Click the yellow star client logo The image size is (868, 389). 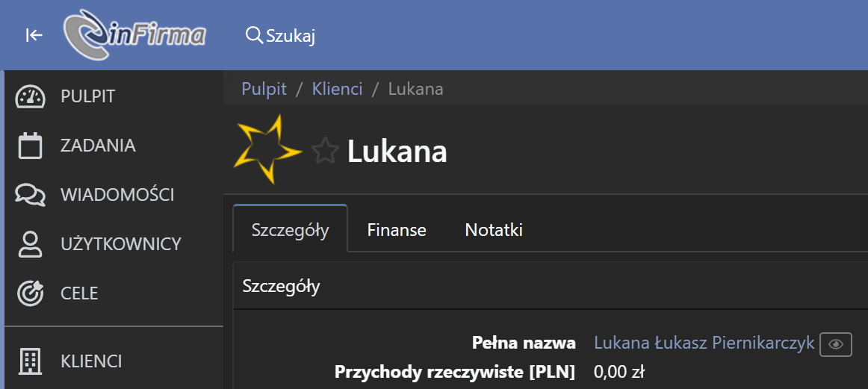click(268, 149)
